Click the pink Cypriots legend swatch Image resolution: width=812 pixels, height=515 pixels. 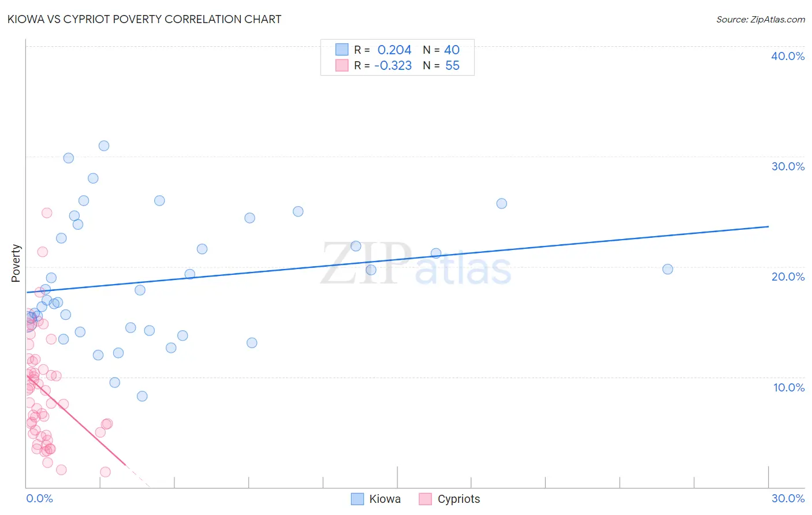[426, 499]
